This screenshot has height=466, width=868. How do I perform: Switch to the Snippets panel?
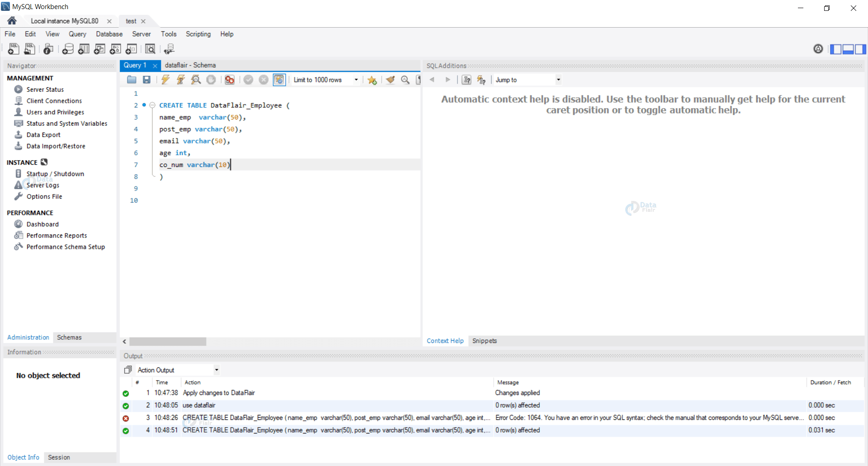tap(484, 341)
